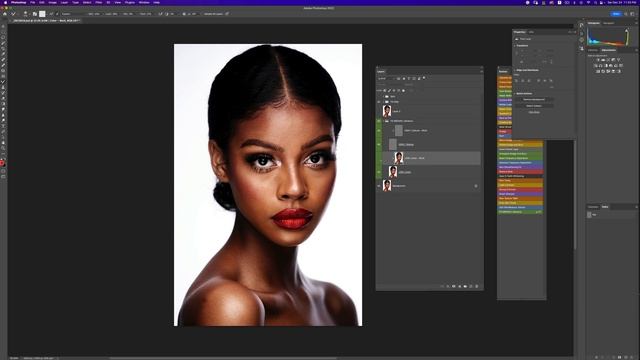This screenshot has height=360, width=640.
Task: Open the layer filter Kind dropdown
Action: [x=386, y=78]
